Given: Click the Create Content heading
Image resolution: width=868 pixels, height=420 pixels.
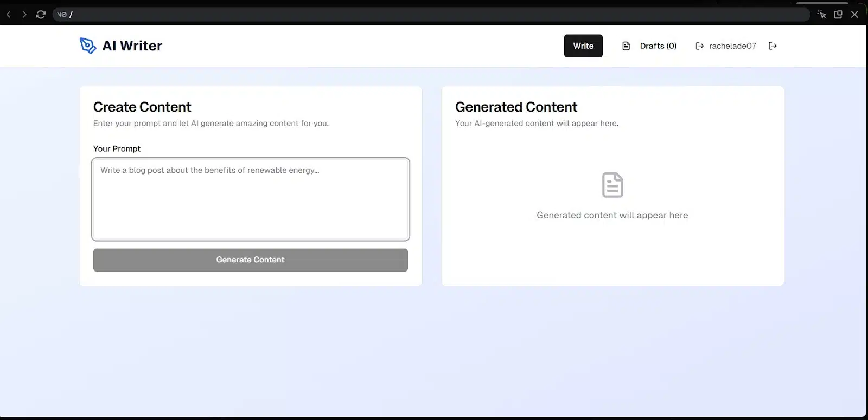Looking at the screenshot, I should 142,107.
